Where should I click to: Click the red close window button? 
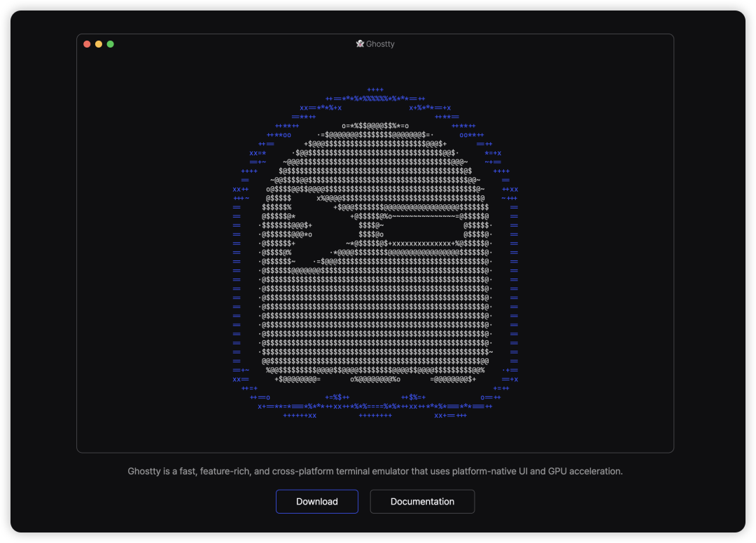(x=87, y=44)
